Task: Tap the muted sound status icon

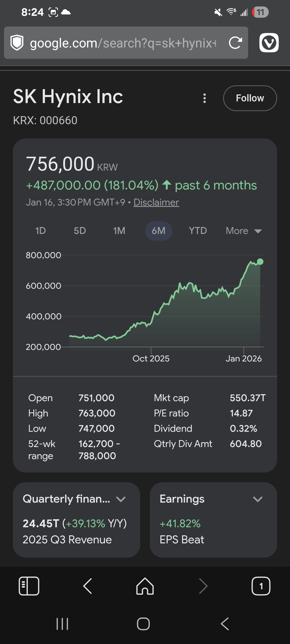Action: 218,12
